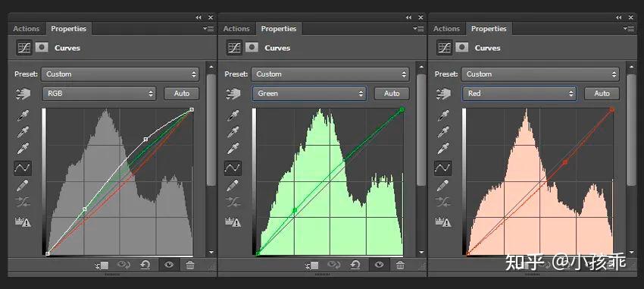Open the RGB channel dropdown
644x289 pixels.
point(99,93)
